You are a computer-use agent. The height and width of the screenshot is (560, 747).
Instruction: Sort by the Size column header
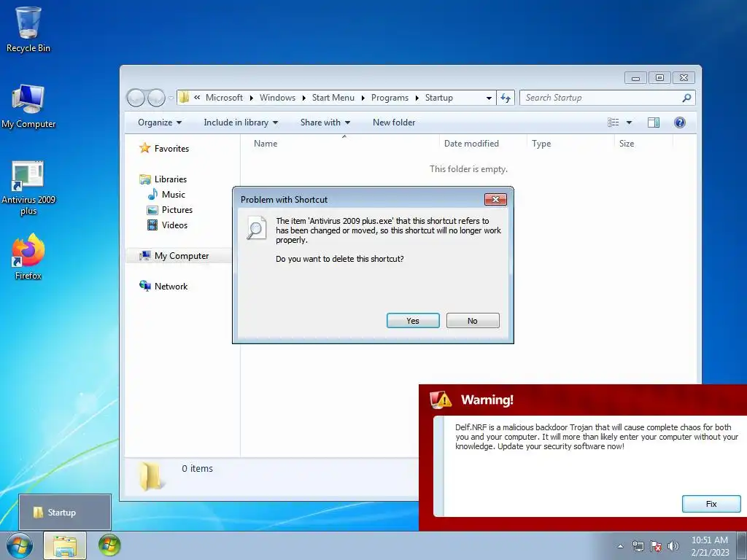tap(643, 144)
